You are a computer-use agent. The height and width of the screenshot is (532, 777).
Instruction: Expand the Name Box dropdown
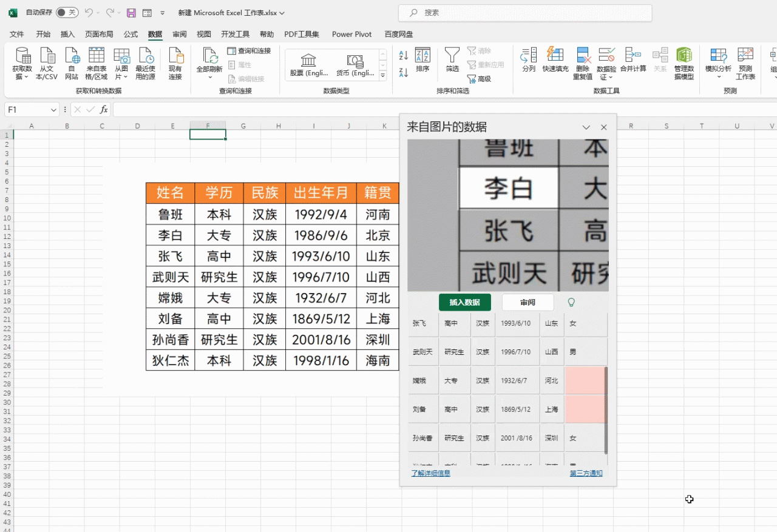pos(54,110)
